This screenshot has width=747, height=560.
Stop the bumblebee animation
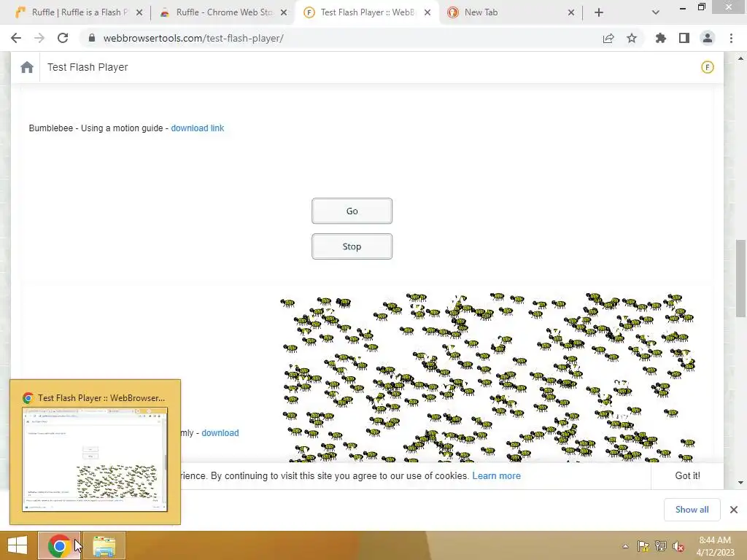click(x=352, y=246)
